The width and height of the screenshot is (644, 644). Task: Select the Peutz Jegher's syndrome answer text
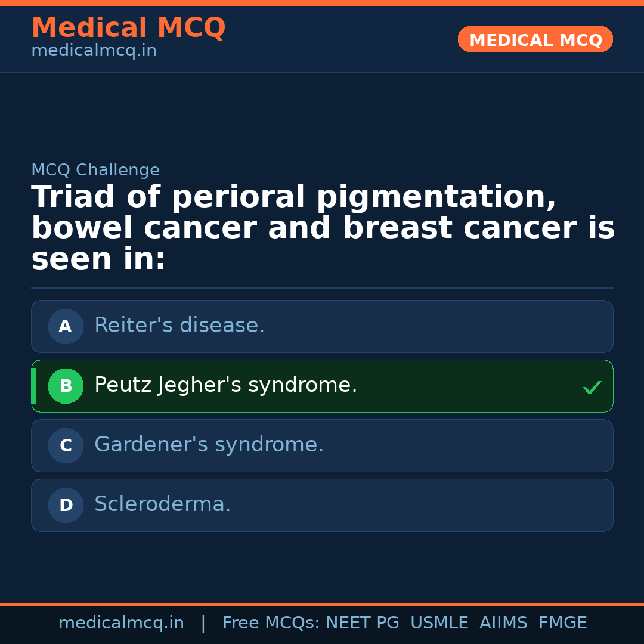click(x=225, y=385)
